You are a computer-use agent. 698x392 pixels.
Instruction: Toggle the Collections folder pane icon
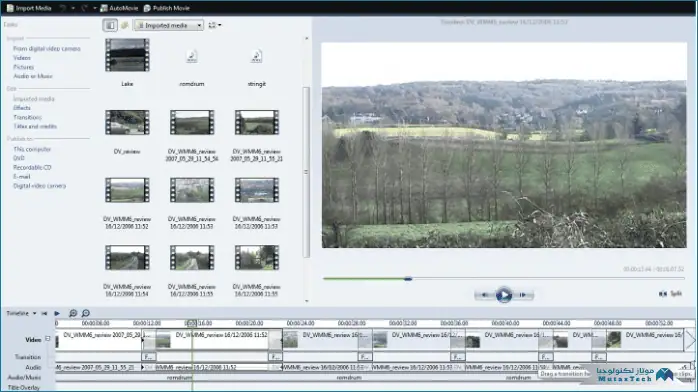(x=125, y=25)
